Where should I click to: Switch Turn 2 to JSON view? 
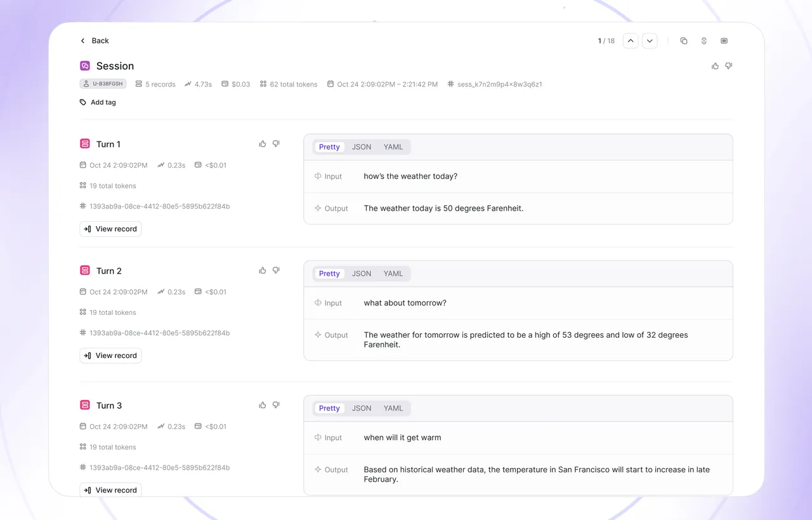362,274
